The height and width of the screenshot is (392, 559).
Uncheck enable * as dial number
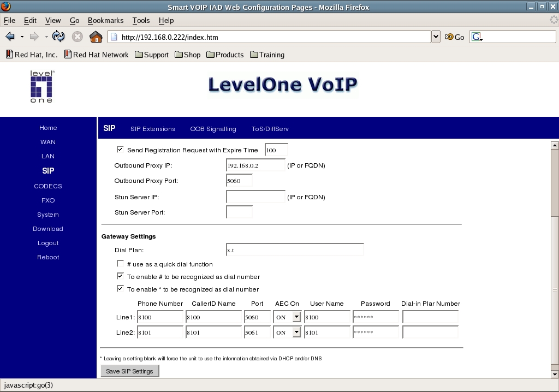[121, 289]
